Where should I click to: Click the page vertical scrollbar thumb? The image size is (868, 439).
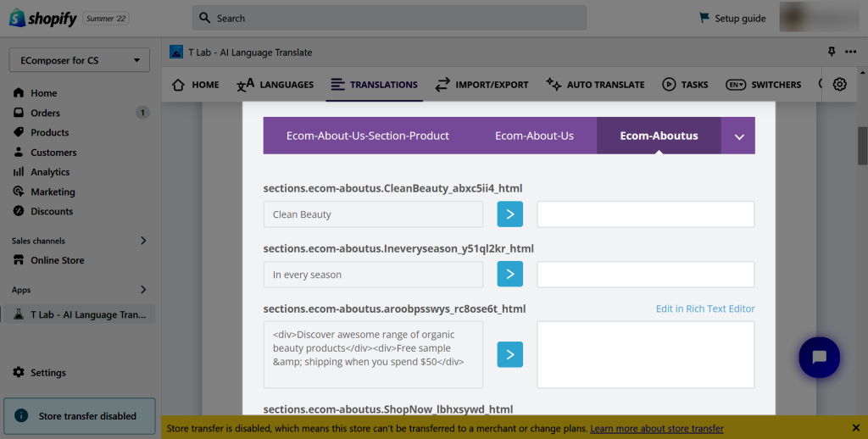(862, 146)
